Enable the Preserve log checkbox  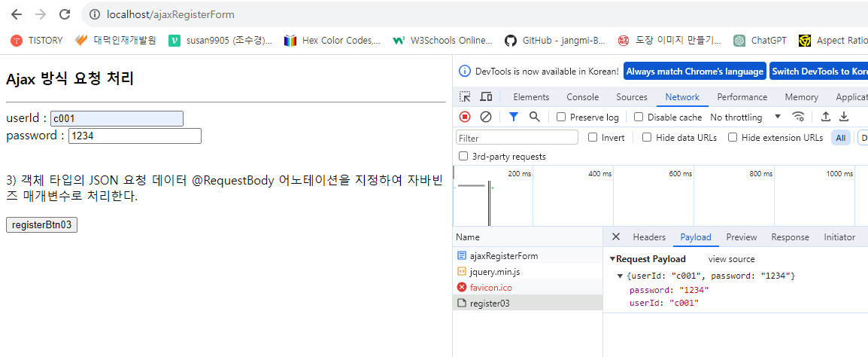pos(561,117)
